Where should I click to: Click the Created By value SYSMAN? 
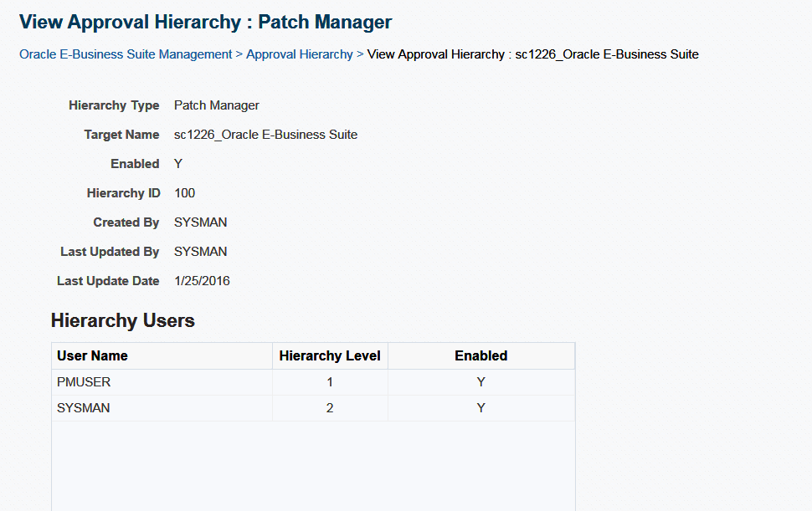(x=200, y=222)
